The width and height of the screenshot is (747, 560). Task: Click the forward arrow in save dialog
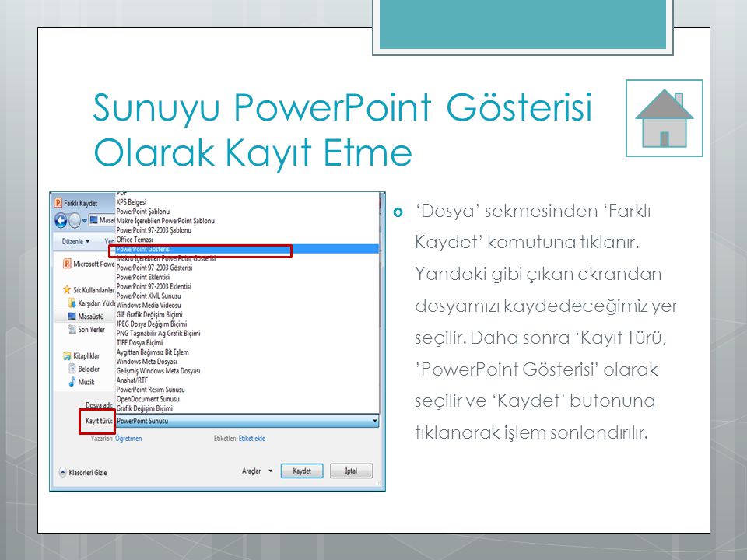[75, 220]
